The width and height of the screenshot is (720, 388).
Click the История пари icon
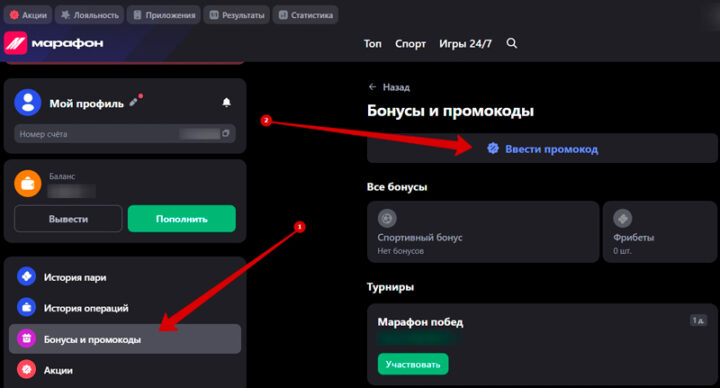[x=26, y=276]
